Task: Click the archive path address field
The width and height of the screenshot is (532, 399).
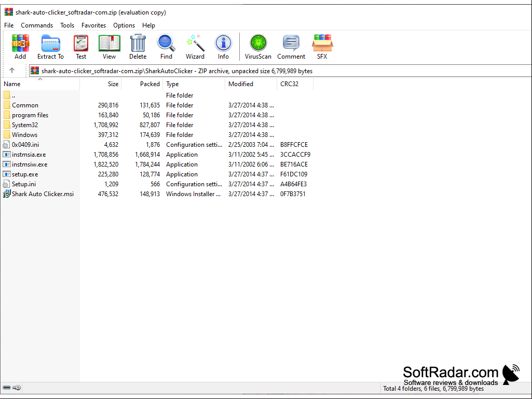Action: (280, 71)
